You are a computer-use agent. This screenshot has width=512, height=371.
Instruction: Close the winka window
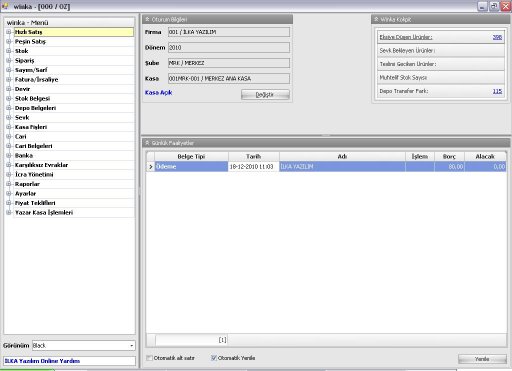point(506,6)
